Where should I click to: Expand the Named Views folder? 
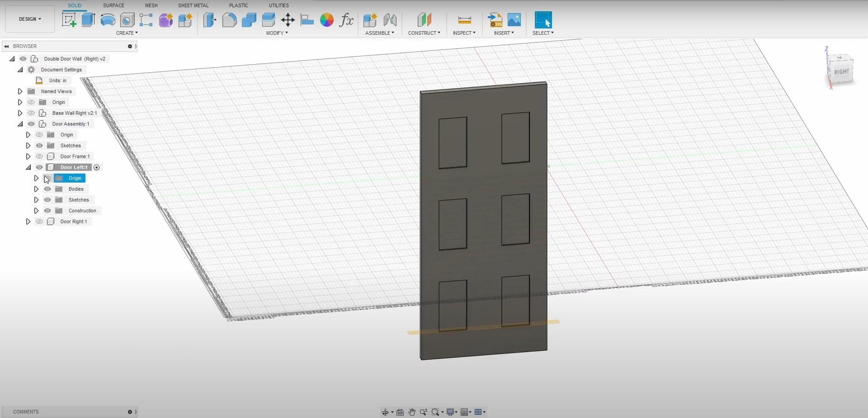tap(20, 91)
